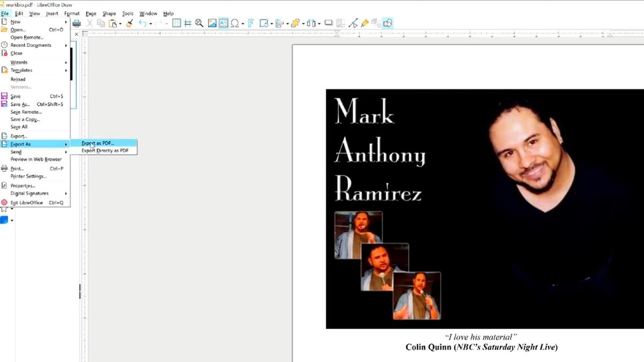
Task: Open the Paste dropdown arrow
Action: click(x=120, y=23)
